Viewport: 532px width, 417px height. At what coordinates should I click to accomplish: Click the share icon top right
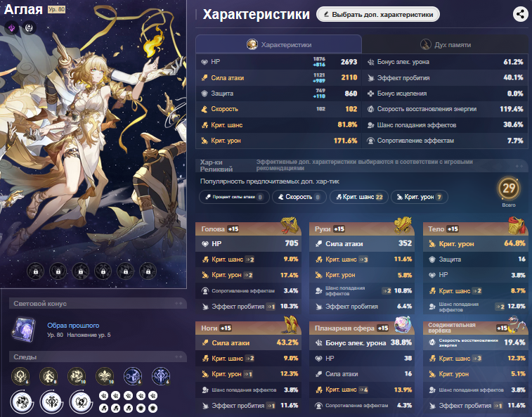click(x=520, y=14)
